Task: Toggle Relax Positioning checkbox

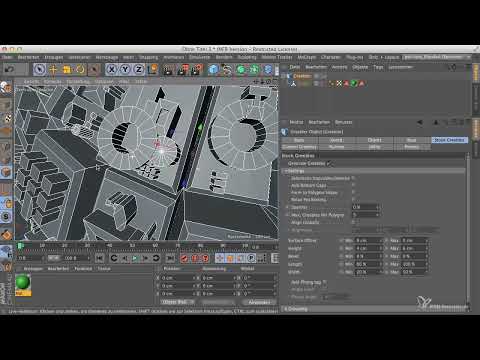Action: [354, 200]
